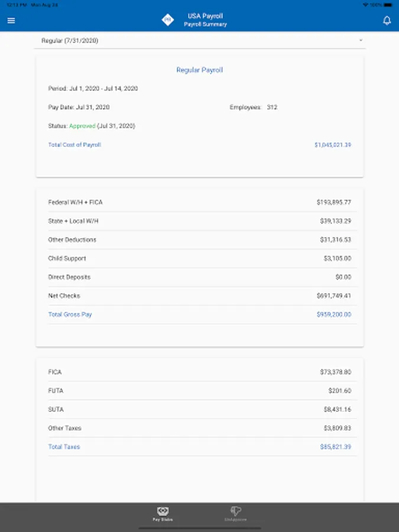Tap the $1,045,021.39 total cost amount
Viewport: 399px width, 532px height.
pos(333,145)
